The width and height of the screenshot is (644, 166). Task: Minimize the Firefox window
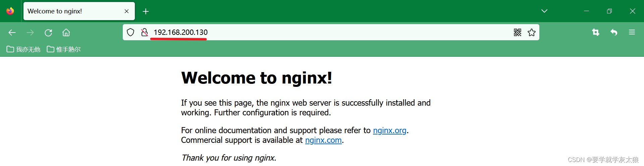tap(586, 11)
